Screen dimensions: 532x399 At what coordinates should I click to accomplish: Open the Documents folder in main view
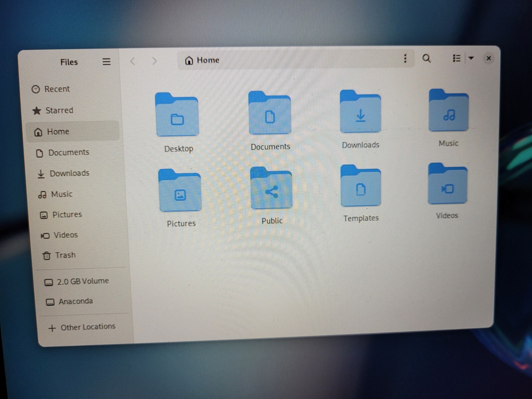tap(270, 113)
